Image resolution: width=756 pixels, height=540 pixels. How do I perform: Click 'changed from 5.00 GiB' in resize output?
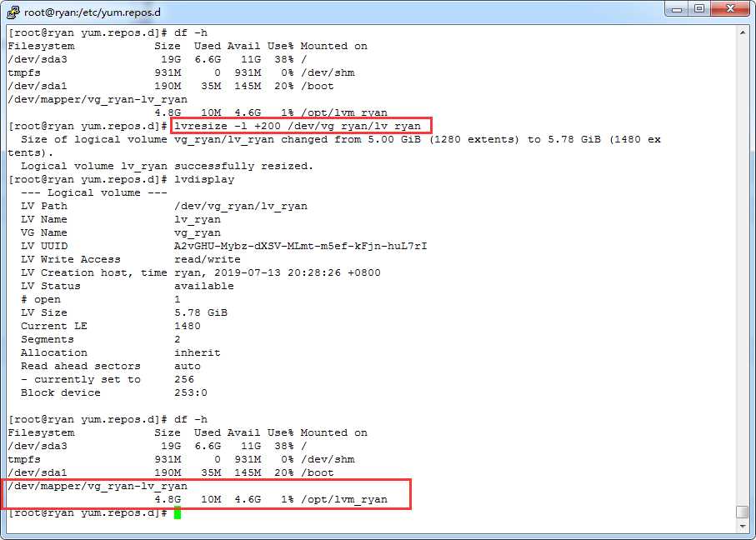[x=351, y=140]
